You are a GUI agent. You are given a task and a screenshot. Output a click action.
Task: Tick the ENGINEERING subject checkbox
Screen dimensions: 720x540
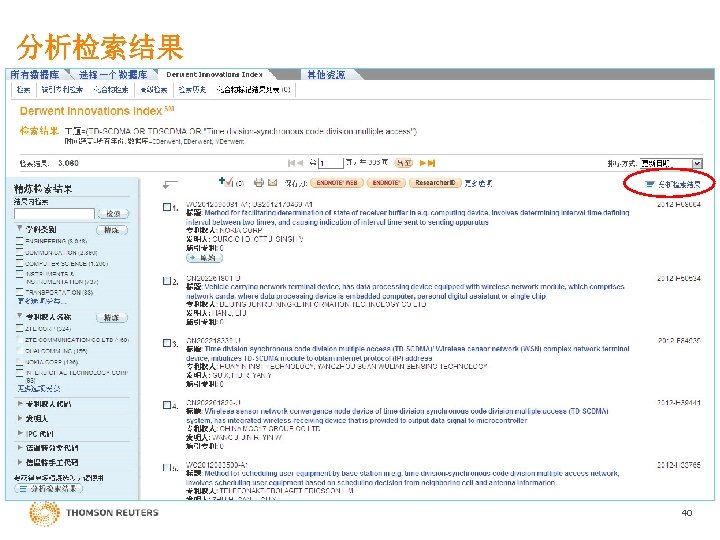click(19, 241)
